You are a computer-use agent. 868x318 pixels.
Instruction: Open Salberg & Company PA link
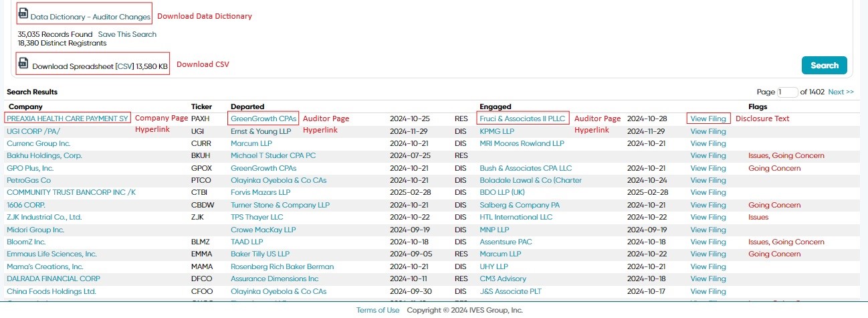pyautogui.click(x=520, y=205)
